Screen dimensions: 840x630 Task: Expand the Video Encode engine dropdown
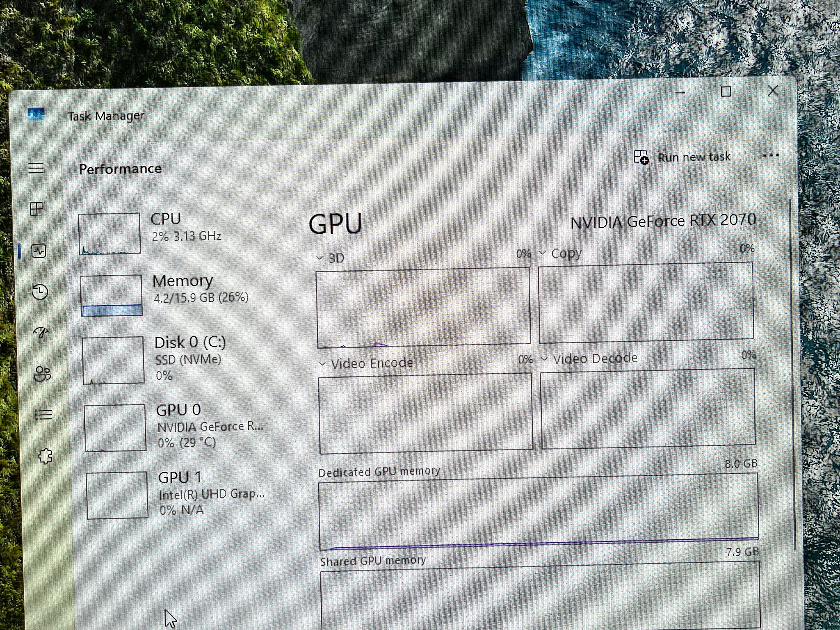[x=322, y=364]
